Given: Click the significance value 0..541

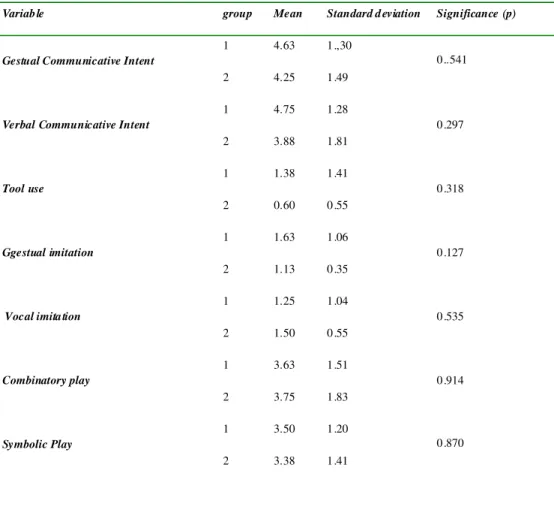Looking at the screenshot, I should click(x=452, y=60).
